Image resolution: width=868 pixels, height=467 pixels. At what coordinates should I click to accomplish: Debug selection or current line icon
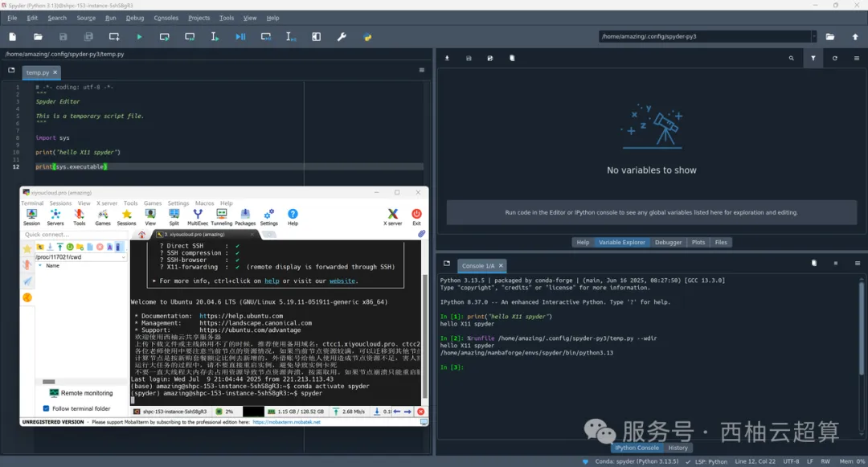pos(291,36)
